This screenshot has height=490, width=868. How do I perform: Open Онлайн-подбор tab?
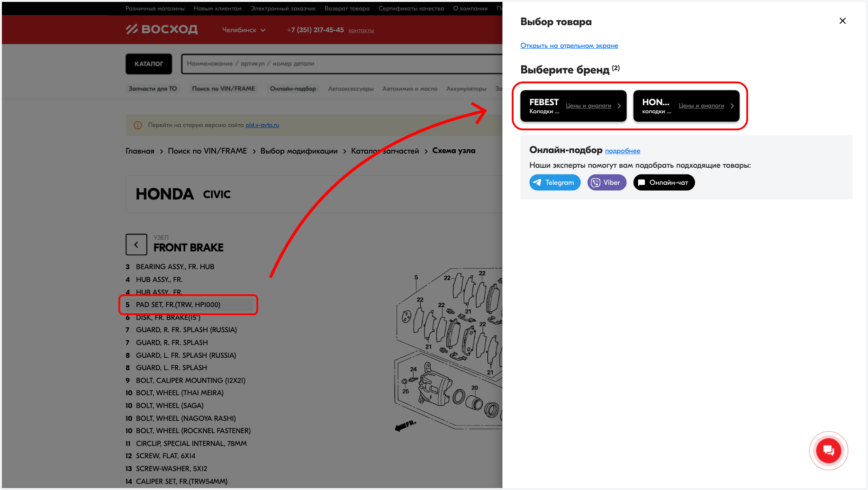293,89
